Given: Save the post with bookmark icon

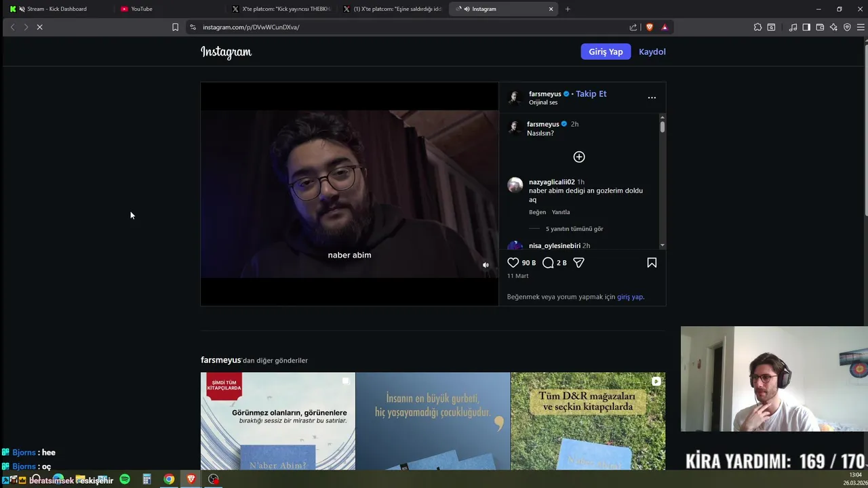Looking at the screenshot, I should click(652, 262).
